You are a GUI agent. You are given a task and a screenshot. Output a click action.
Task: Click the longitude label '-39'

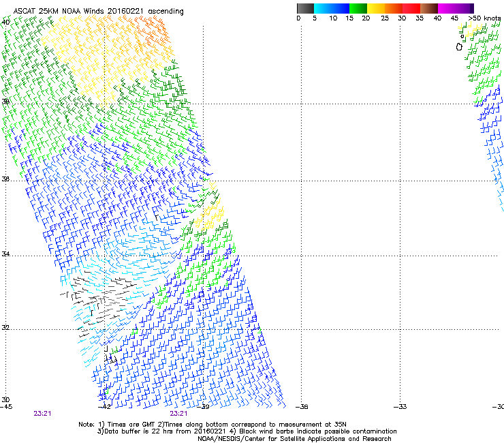(203, 407)
